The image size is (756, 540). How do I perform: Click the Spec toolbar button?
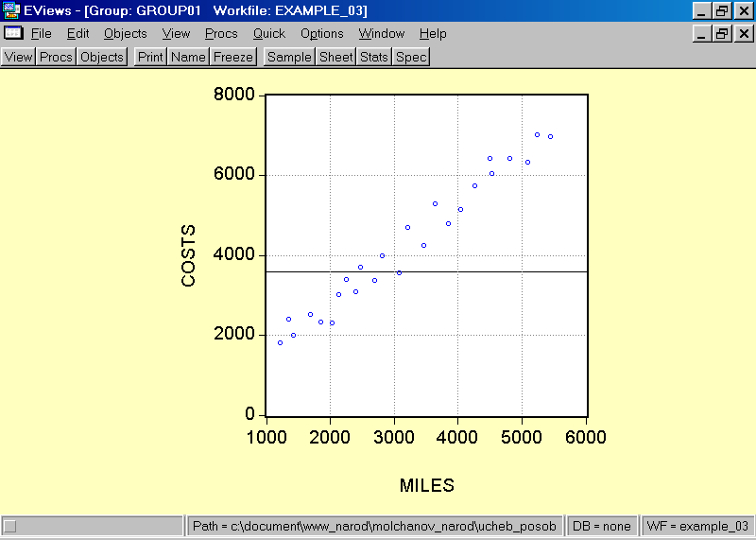(x=411, y=57)
